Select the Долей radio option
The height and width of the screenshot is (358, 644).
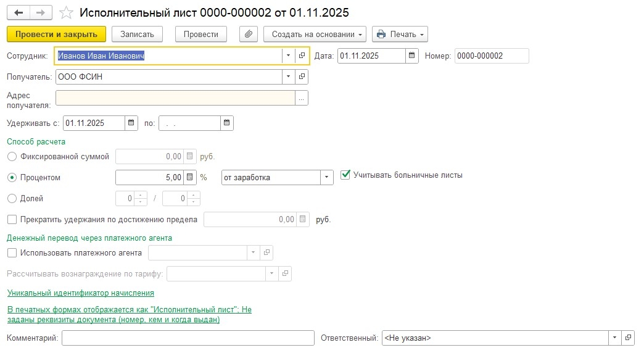click(x=12, y=199)
